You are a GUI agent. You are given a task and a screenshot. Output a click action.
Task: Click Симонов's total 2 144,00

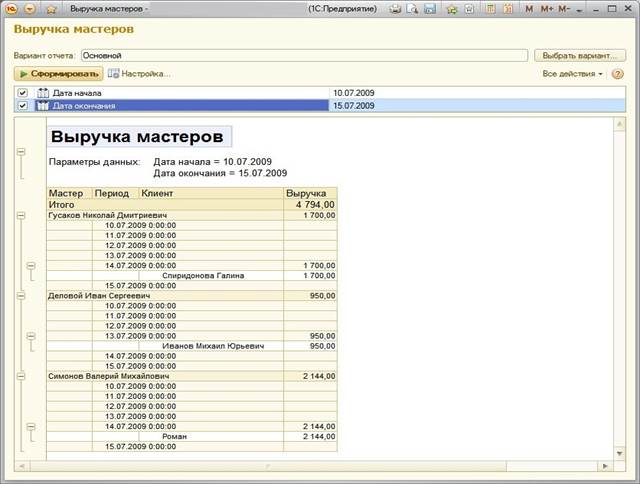[319, 376]
